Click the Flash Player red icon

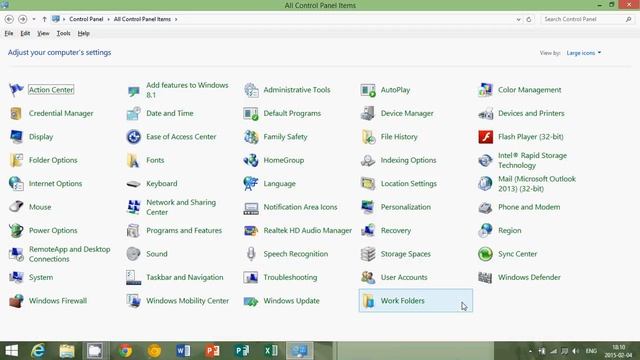tap(485, 137)
